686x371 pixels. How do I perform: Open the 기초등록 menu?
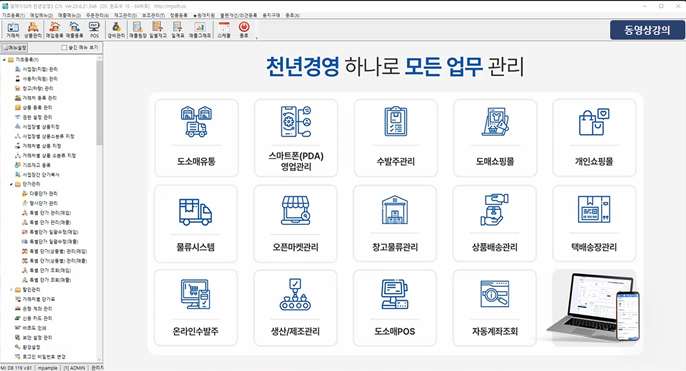click(13, 15)
